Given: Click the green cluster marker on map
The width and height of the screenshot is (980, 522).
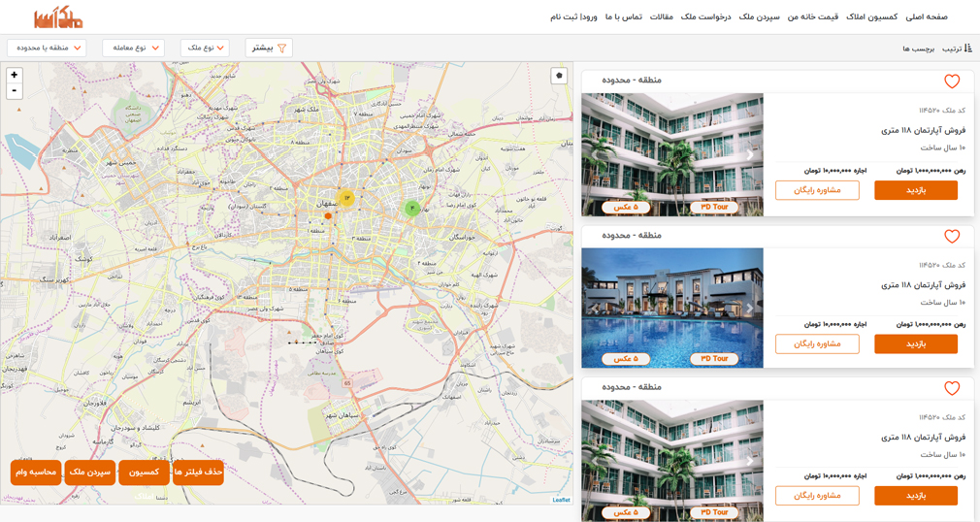Looking at the screenshot, I should [x=411, y=208].
